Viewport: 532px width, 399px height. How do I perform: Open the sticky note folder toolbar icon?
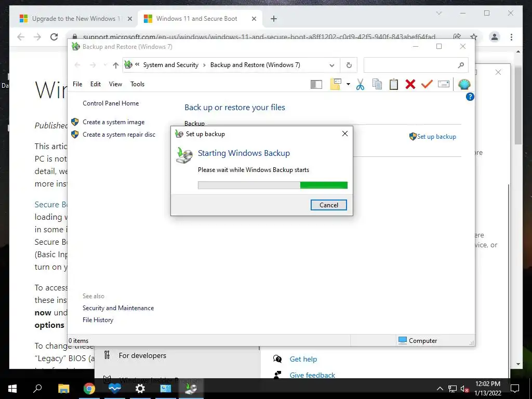tap(335, 84)
